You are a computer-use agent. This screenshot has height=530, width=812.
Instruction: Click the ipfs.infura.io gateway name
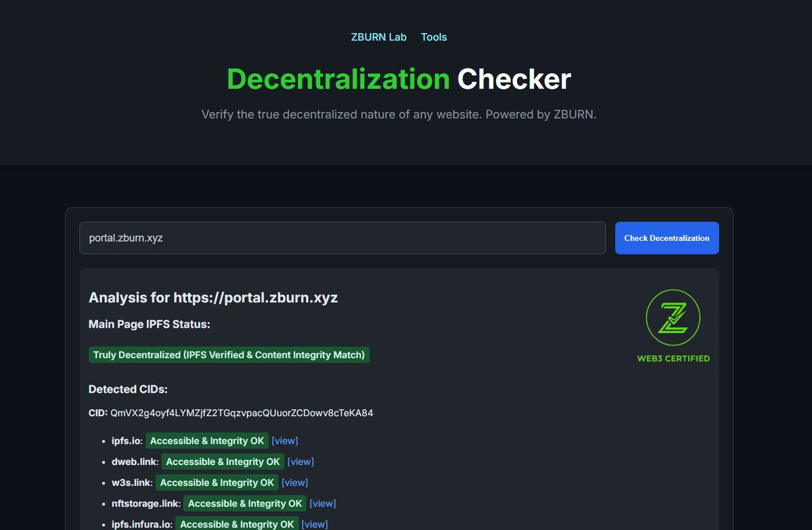(x=142, y=524)
